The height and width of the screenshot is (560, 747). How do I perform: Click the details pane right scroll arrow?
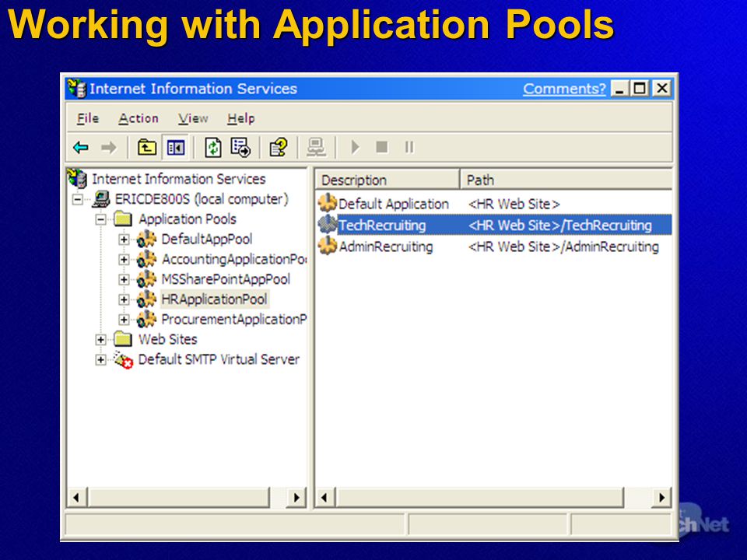click(661, 498)
